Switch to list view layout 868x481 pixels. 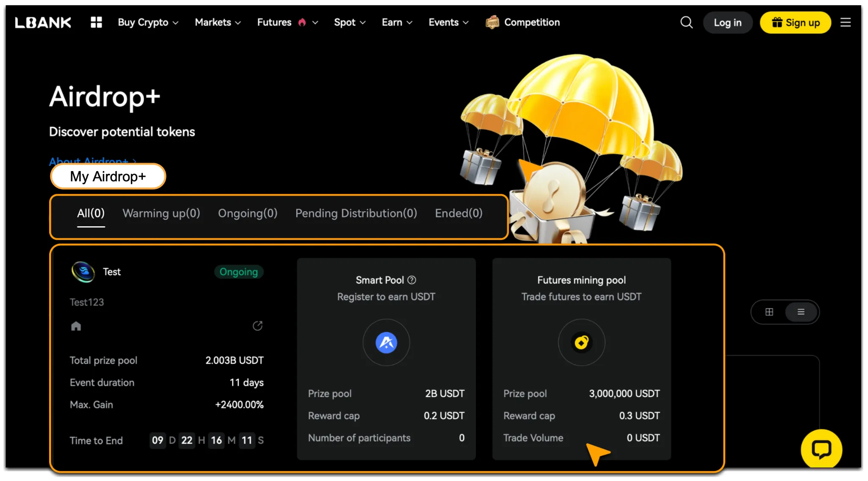(x=801, y=312)
